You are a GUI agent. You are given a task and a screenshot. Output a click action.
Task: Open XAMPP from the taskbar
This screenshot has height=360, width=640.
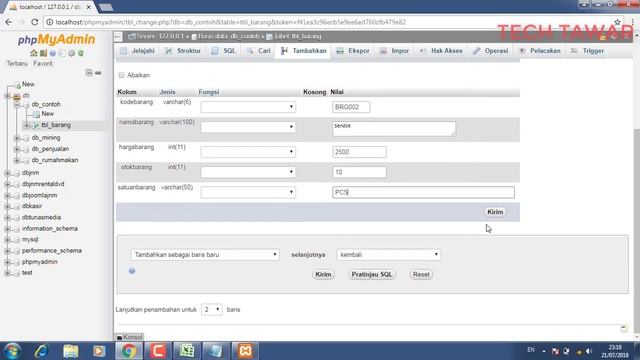245,351
